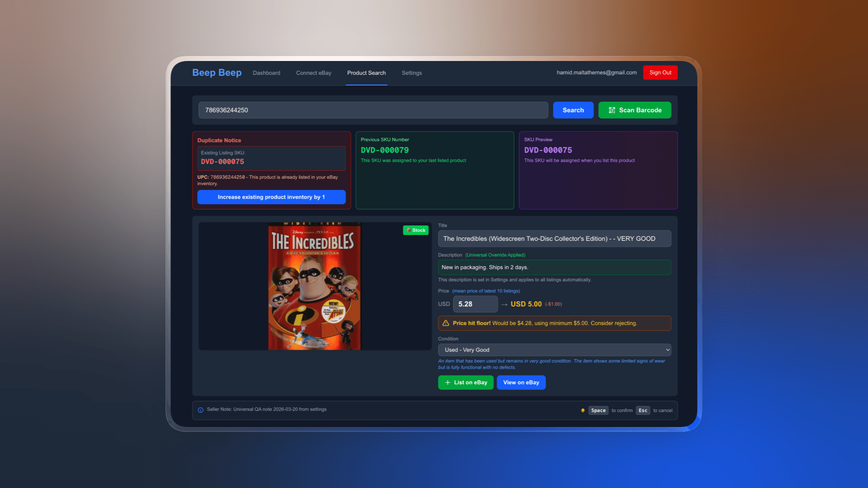
Task: Open the Settings tab
Action: (411, 73)
